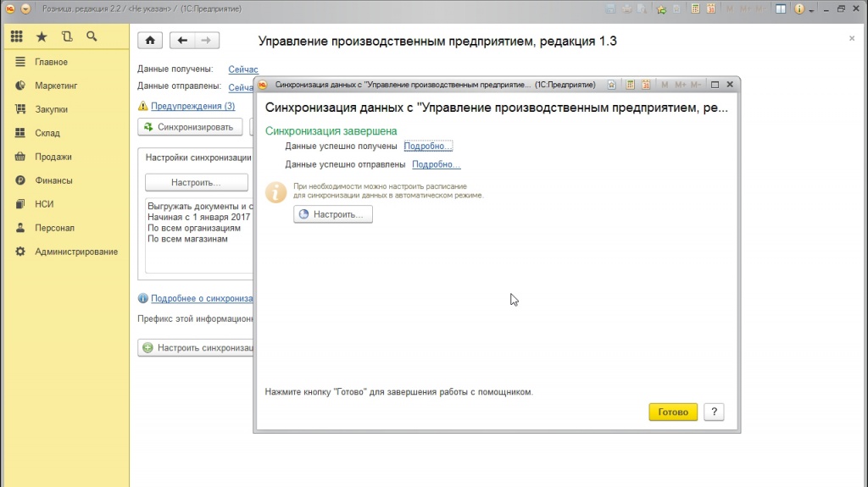
Task: Click Настроить schedule button in dialog
Action: (x=332, y=215)
